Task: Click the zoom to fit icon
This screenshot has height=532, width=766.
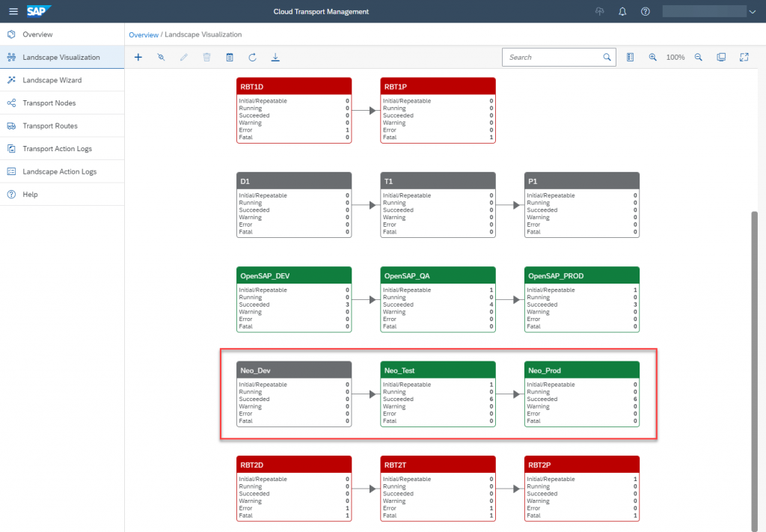Action: (x=721, y=57)
